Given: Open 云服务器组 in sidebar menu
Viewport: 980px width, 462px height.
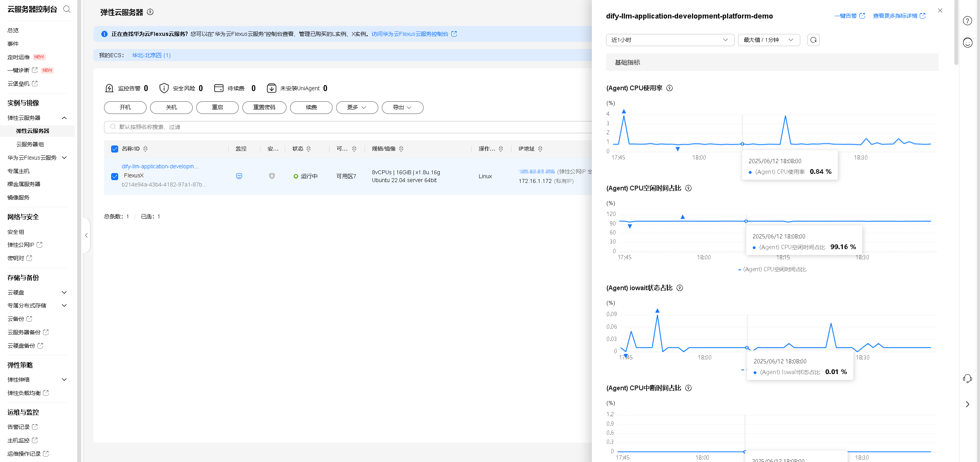Looking at the screenshot, I should [x=30, y=144].
